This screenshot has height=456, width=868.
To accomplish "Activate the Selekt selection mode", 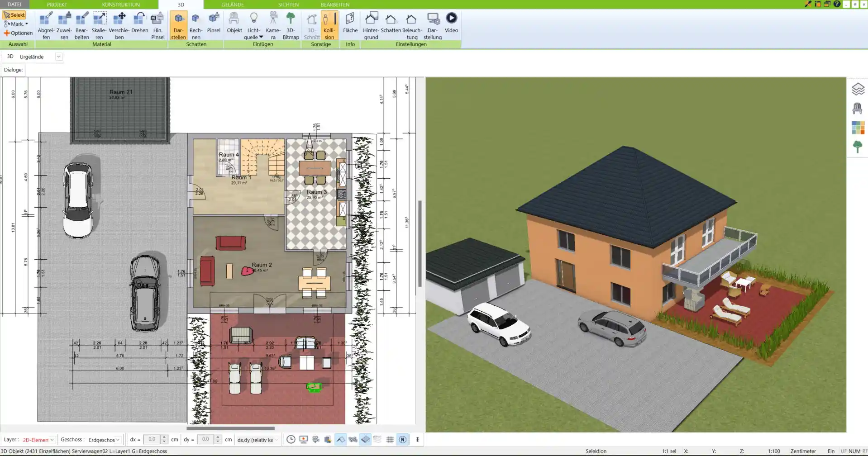I will (x=14, y=15).
